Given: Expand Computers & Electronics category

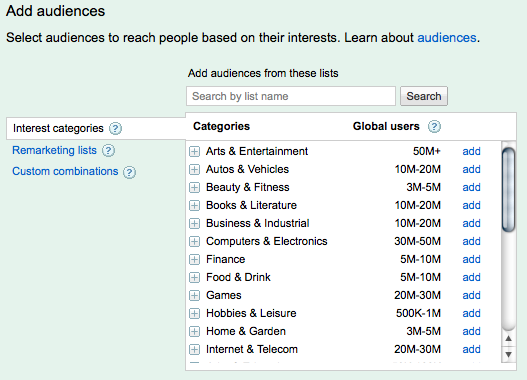Looking at the screenshot, I should pos(194,241).
